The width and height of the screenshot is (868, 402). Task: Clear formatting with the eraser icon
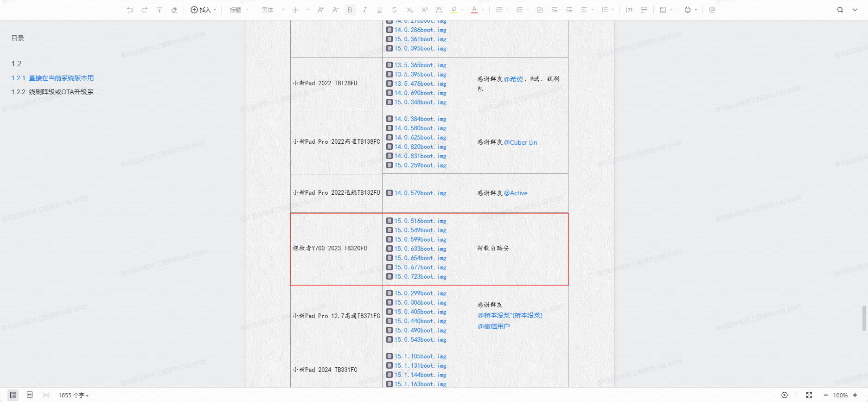point(174,10)
